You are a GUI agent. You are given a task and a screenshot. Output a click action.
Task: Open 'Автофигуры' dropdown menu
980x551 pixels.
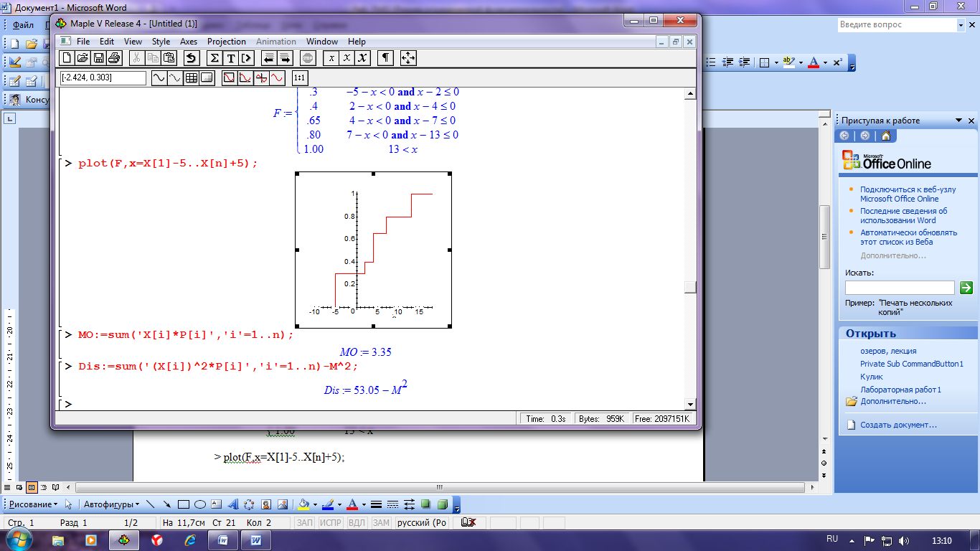coord(111,504)
